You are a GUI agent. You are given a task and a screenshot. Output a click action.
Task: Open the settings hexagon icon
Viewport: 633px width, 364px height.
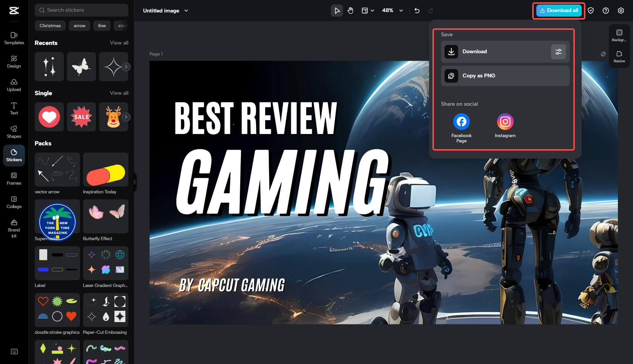621,11
